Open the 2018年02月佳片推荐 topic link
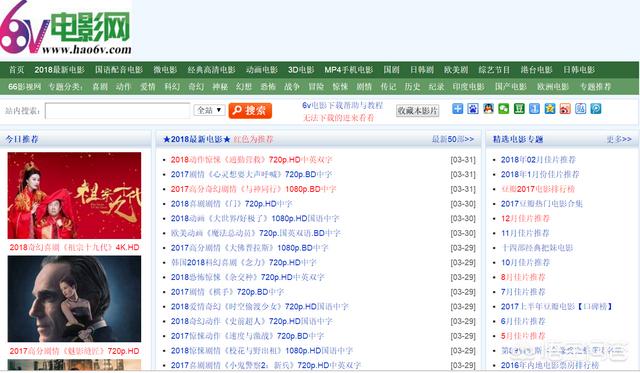This screenshot has height=373, width=640. (x=538, y=160)
